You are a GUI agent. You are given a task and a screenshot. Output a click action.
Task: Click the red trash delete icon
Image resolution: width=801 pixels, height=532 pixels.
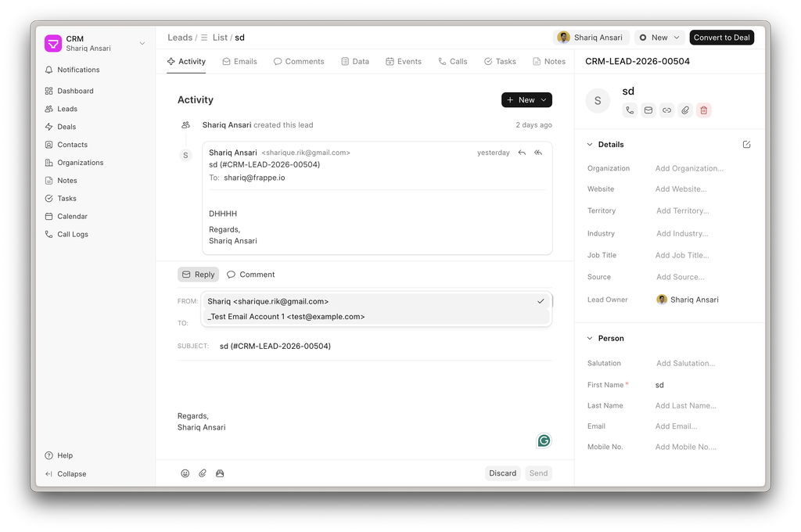click(x=703, y=110)
